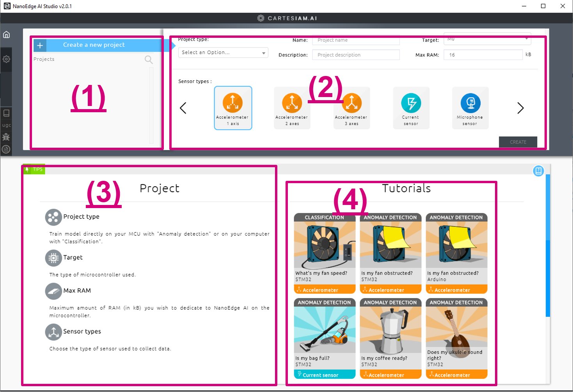This screenshot has width=573, height=392.
Task: Click the blue help book icon
Action: (538, 171)
